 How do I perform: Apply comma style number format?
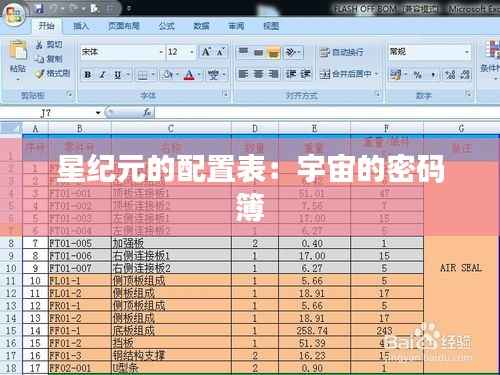point(433,75)
